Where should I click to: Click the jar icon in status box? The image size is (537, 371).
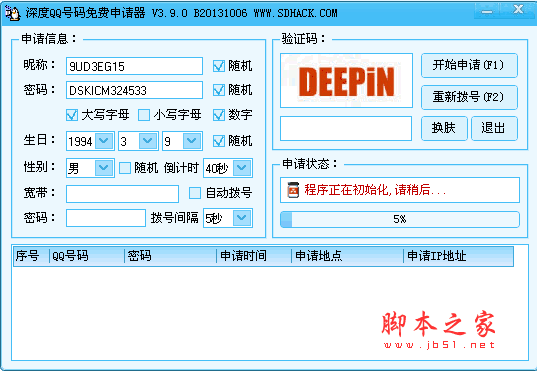(293, 190)
